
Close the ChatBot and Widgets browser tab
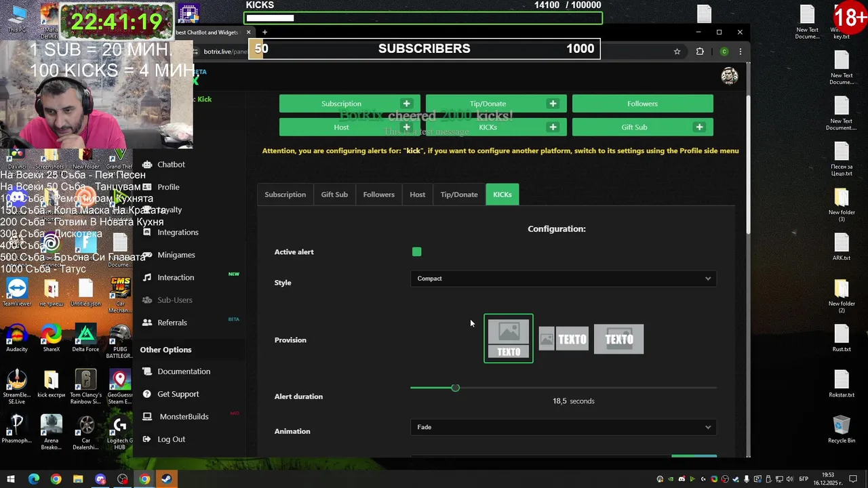click(248, 32)
